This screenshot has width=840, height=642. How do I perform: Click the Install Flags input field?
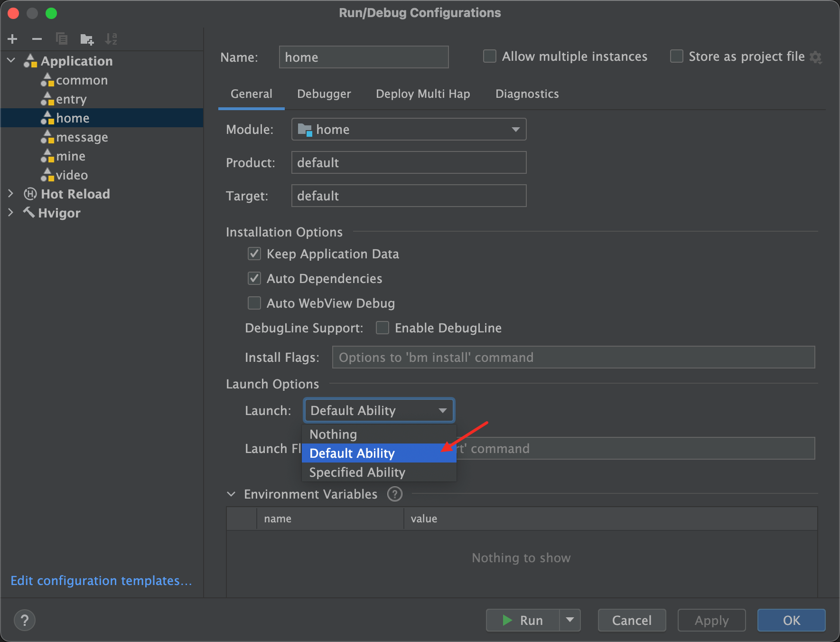(574, 357)
